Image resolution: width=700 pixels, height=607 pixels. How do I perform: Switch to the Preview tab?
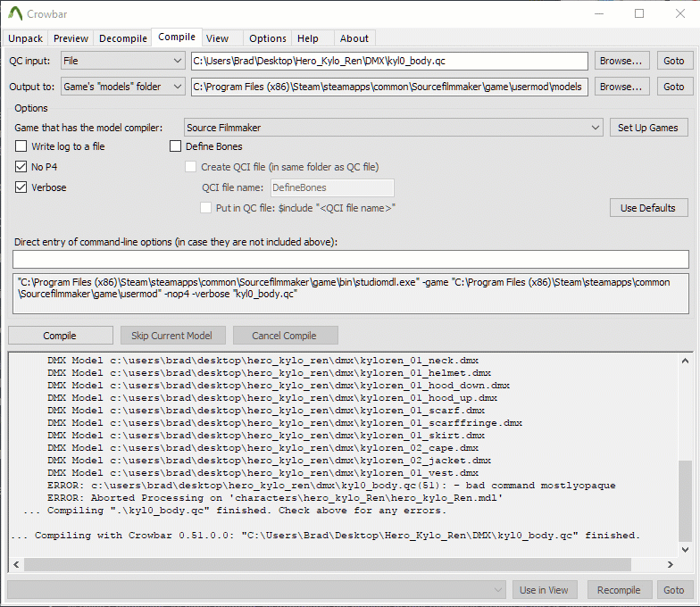[x=71, y=38]
